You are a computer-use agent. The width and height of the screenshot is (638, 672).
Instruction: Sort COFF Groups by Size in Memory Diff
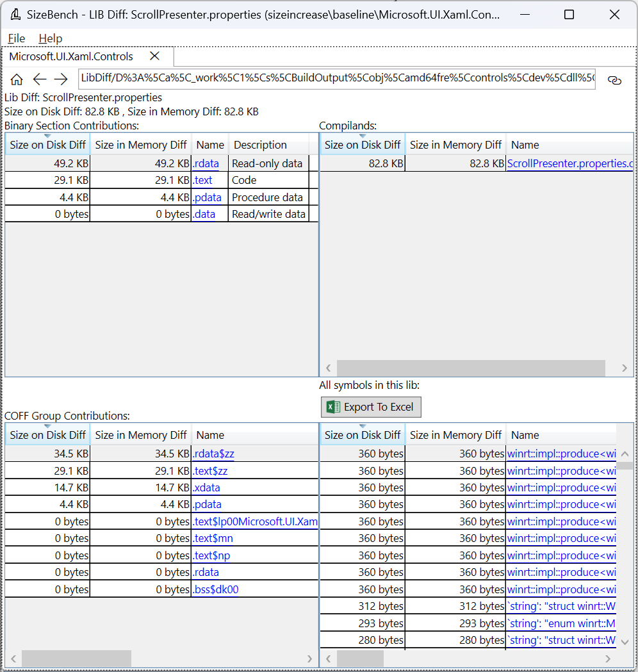click(x=140, y=434)
